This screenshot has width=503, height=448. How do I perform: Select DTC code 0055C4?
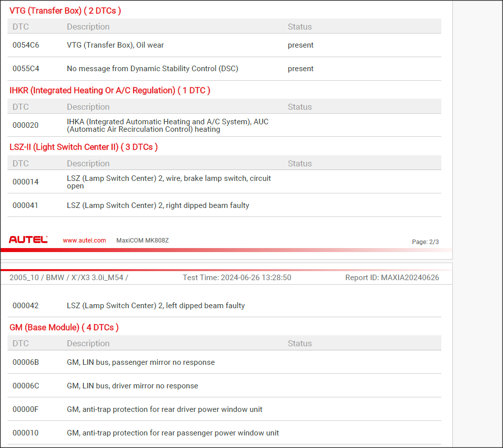coord(26,69)
